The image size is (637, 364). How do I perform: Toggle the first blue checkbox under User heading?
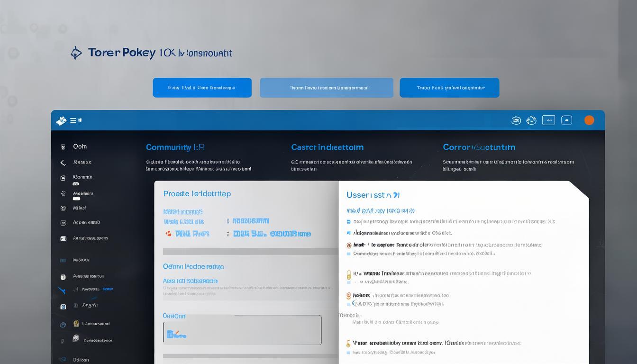pyautogui.click(x=349, y=222)
